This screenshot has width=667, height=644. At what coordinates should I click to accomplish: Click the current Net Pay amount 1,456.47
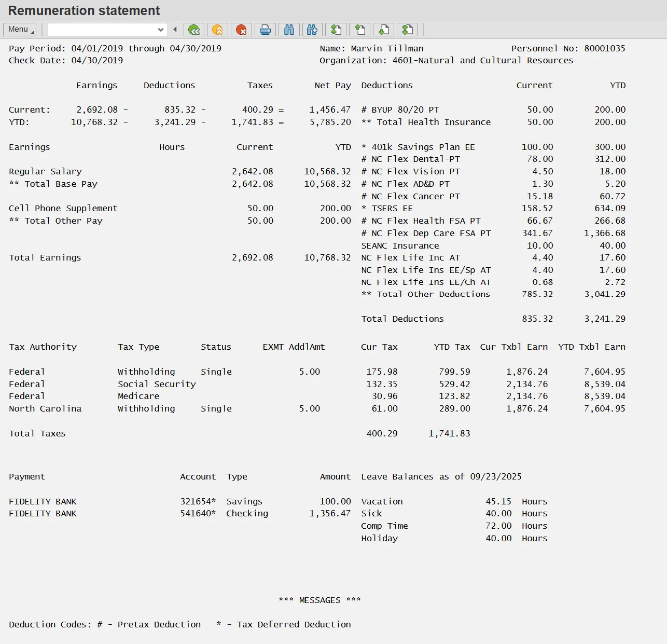pos(330,109)
